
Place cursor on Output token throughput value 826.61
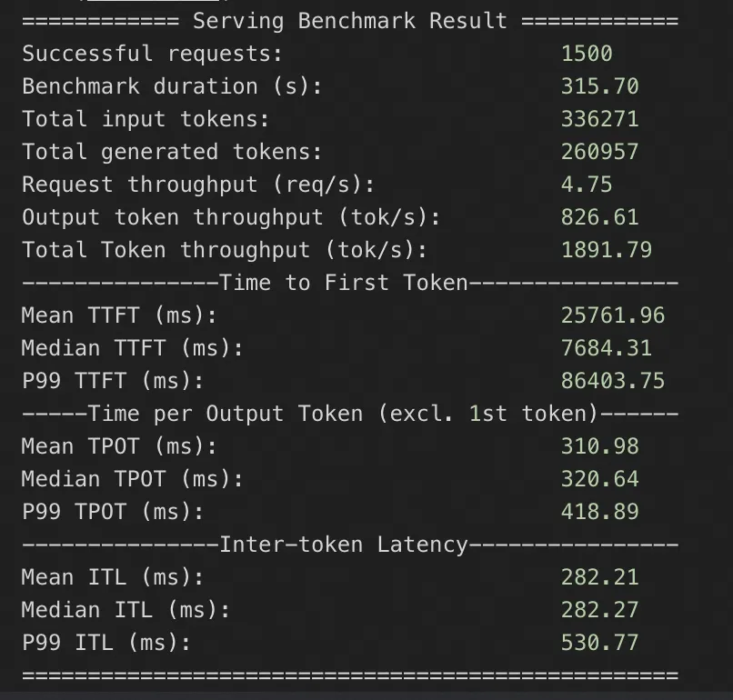599,217
